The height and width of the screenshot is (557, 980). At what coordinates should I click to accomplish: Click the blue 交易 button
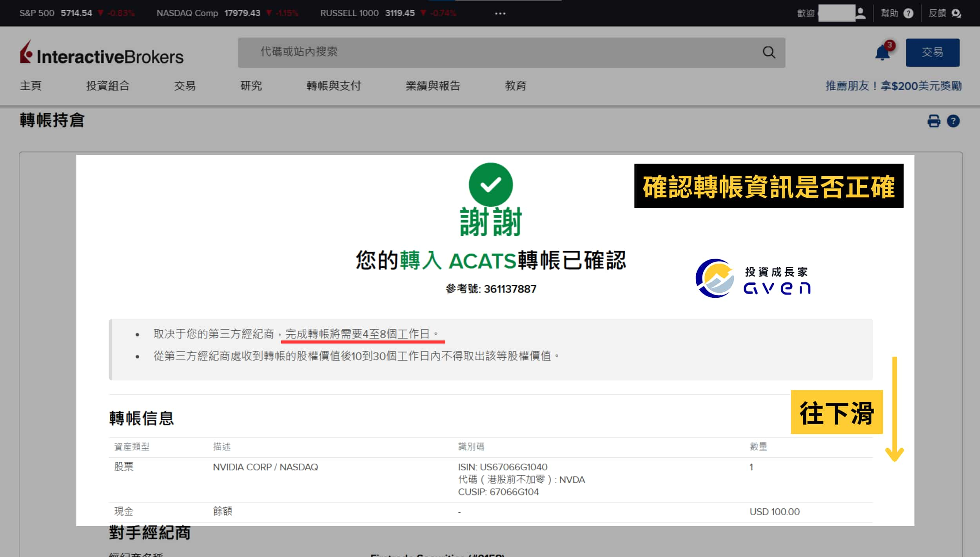pos(933,52)
